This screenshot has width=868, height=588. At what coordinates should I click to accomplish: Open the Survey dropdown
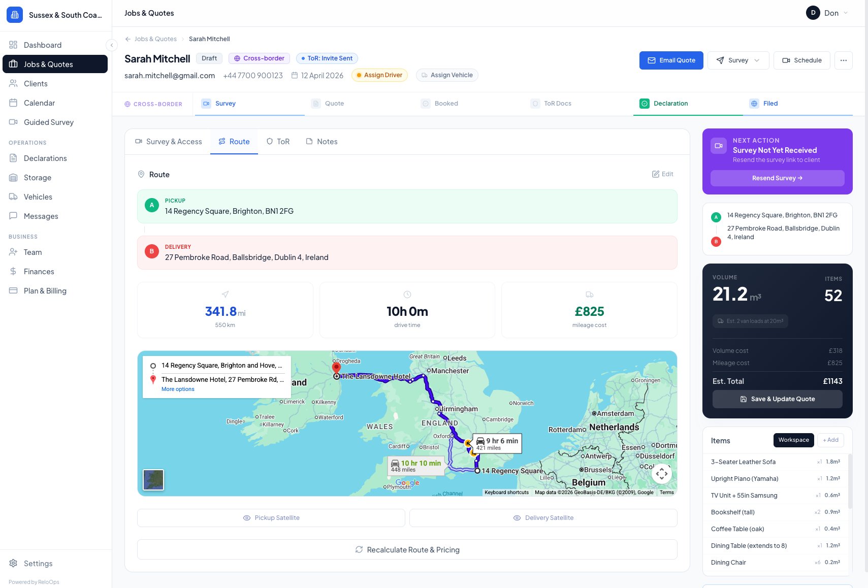tap(738, 60)
